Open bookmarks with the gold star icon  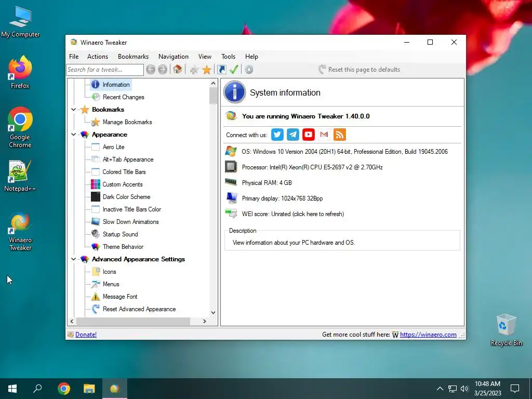click(207, 70)
